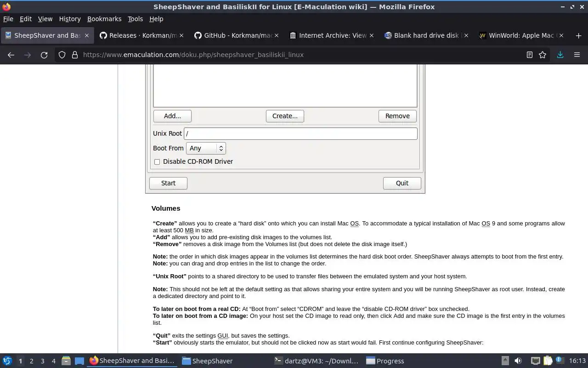
Task: Click the Create... button in the screenshot
Action: coord(285,116)
